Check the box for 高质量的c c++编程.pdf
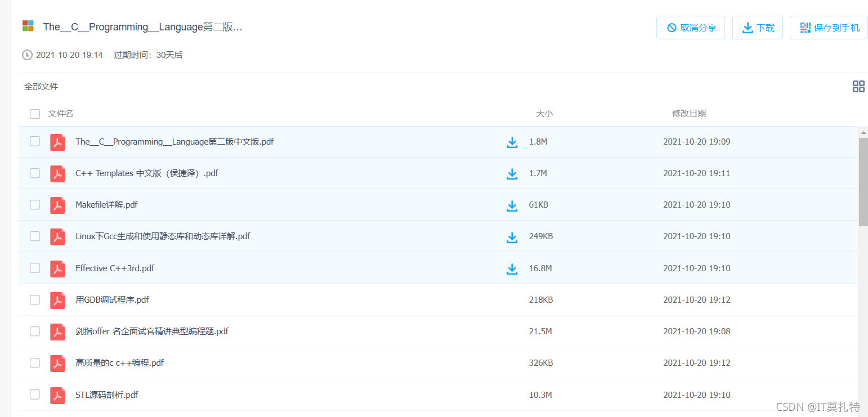Viewport: 868px width, 417px height. (x=35, y=362)
